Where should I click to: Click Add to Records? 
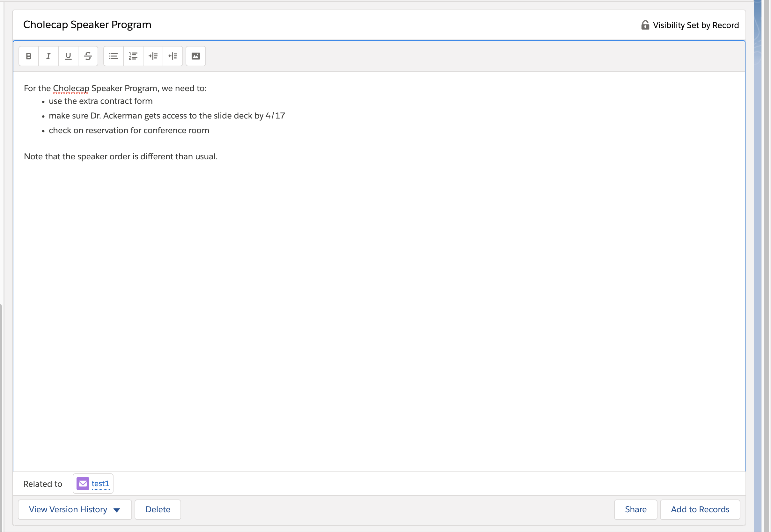point(700,509)
